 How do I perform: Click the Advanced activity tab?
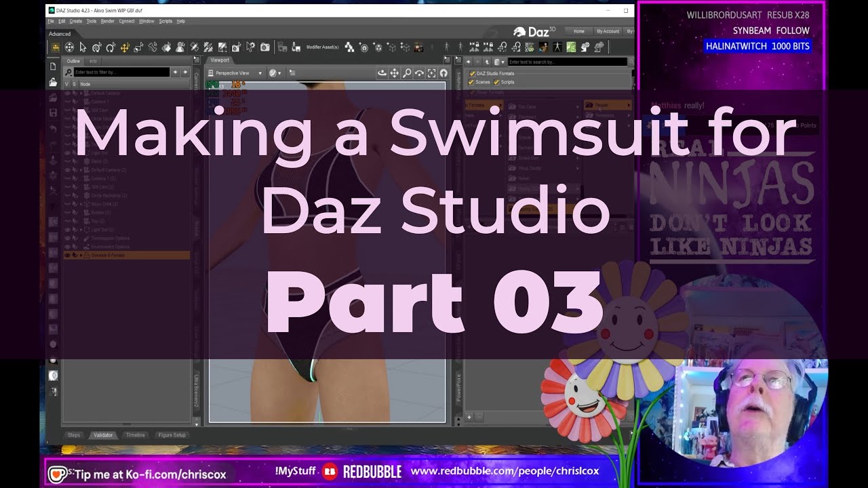coord(60,34)
